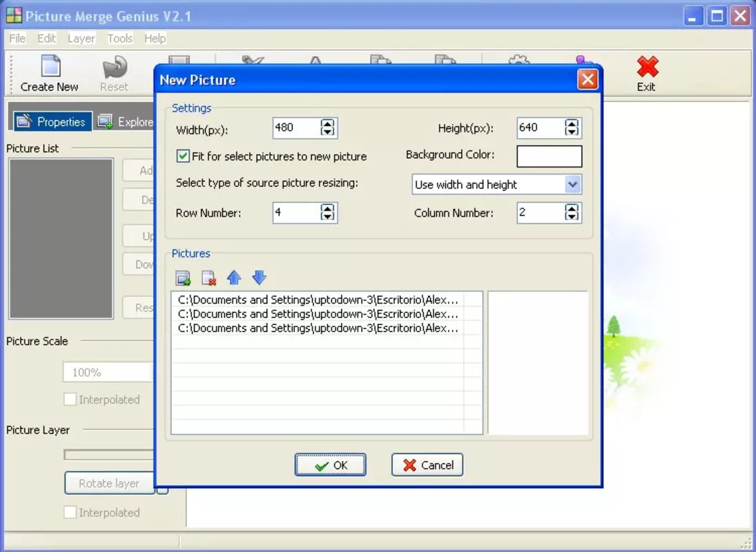Decrease Column Number with the down spinner
Image resolution: width=756 pixels, height=552 pixels.
click(x=572, y=216)
